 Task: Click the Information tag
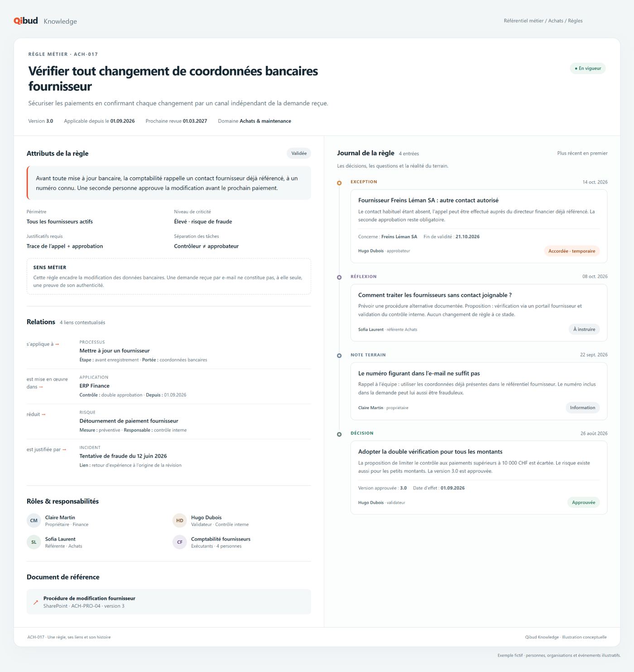tap(582, 408)
